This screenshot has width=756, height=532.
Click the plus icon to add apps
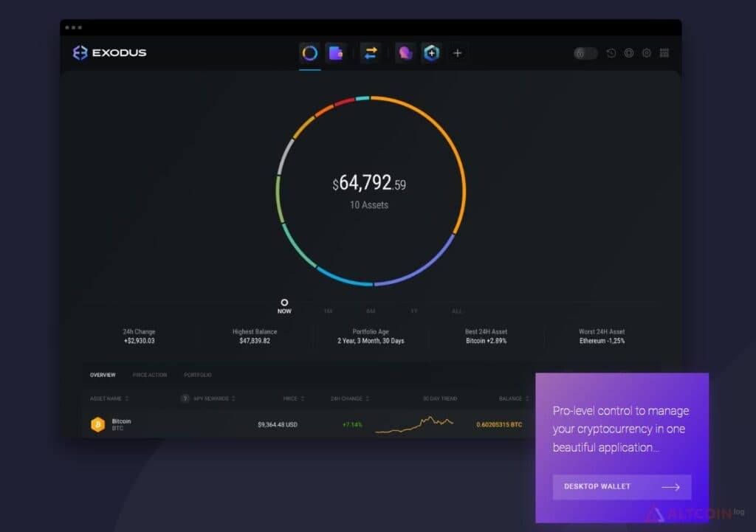[458, 53]
